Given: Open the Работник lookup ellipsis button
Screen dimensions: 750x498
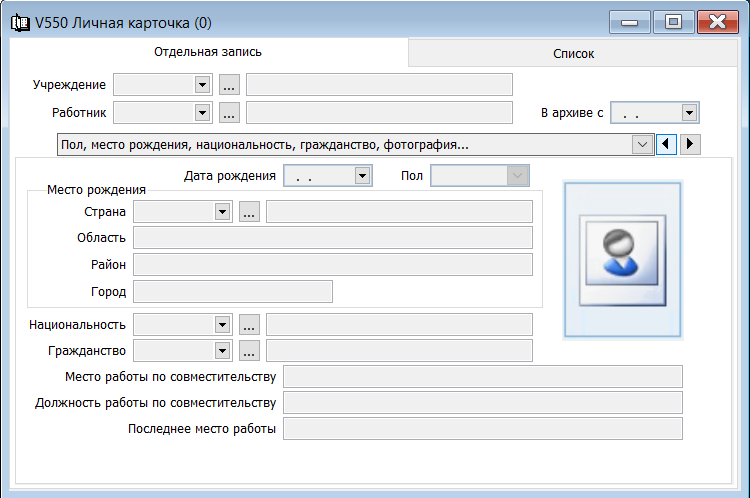Looking at the screenshot, I should pos(229,113).
